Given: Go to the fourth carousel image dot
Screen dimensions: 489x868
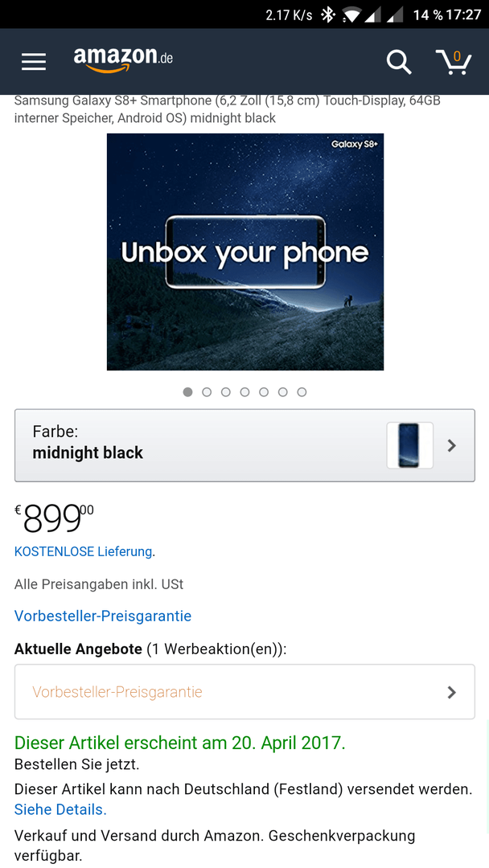Looking at the screenshot, I should pos(244,392).
